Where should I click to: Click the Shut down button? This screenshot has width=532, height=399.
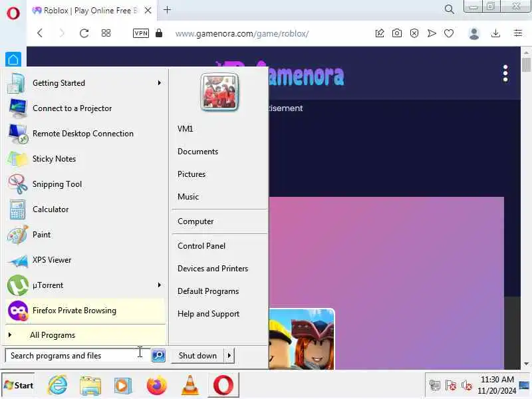[198, 356]
